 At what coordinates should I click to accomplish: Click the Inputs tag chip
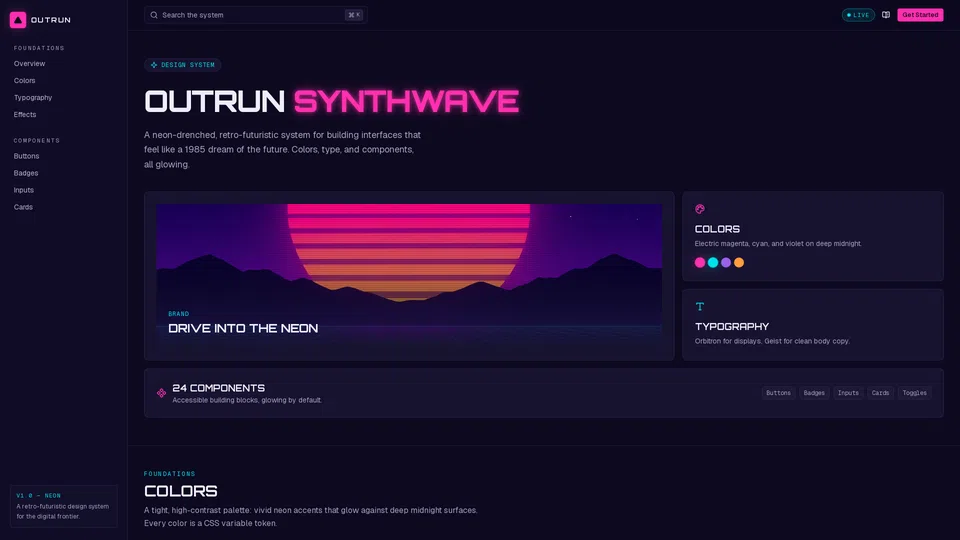pyautogui.click(x=848, y=393)
